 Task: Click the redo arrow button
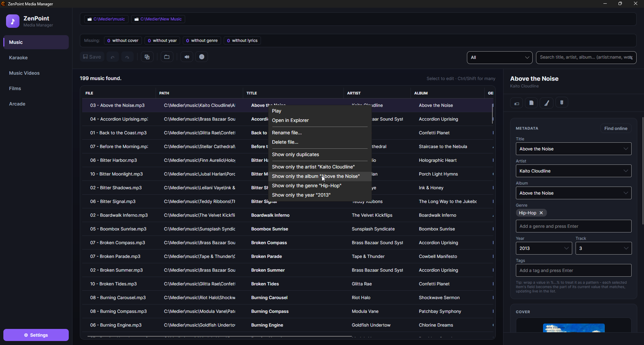click(x=127, y=57)
